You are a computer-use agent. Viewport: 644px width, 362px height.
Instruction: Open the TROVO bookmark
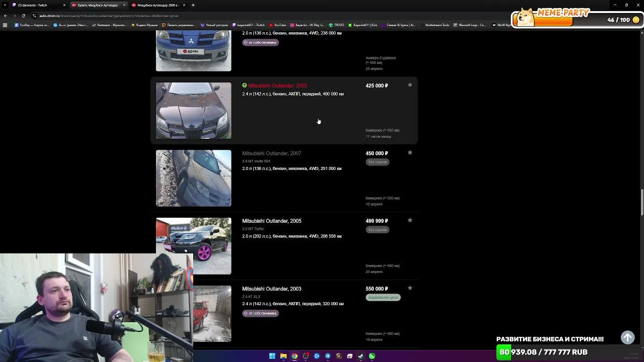click(337, 25)
